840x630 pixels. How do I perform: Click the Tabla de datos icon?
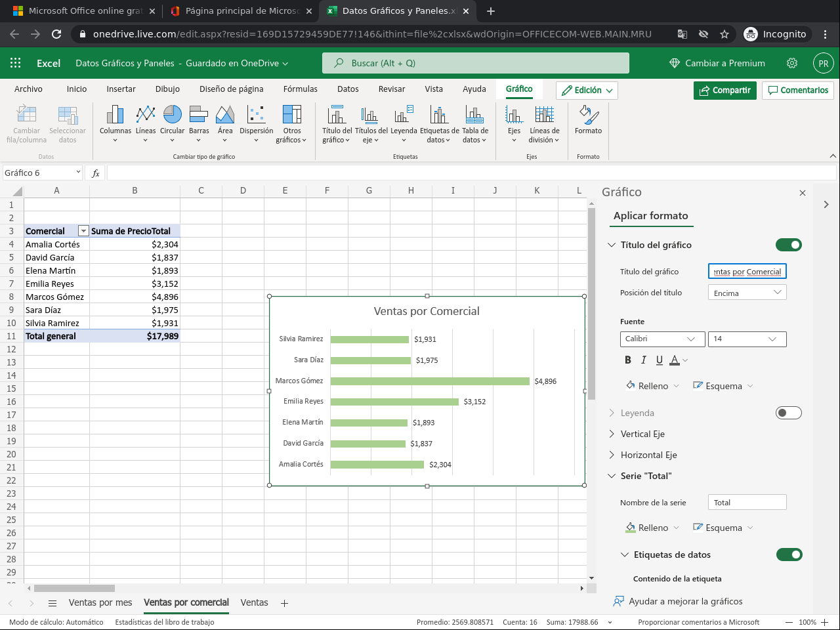474,115
